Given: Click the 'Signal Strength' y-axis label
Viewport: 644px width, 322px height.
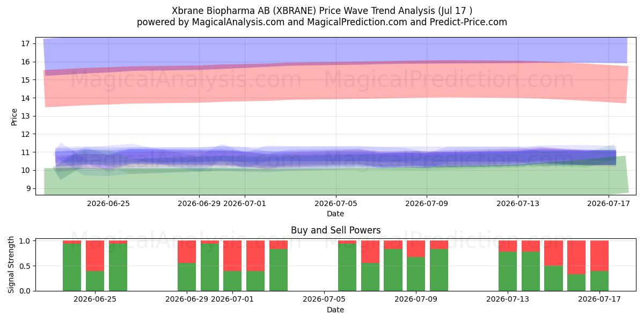Looking at the screenshot, I should pyautogui.click(x=11, y=265).
